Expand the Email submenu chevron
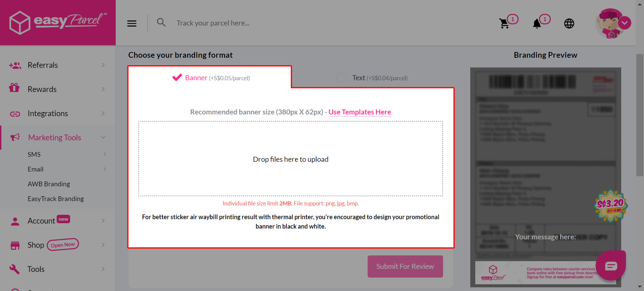Viewport: 644px width, 291px height. tap(105, 169)
